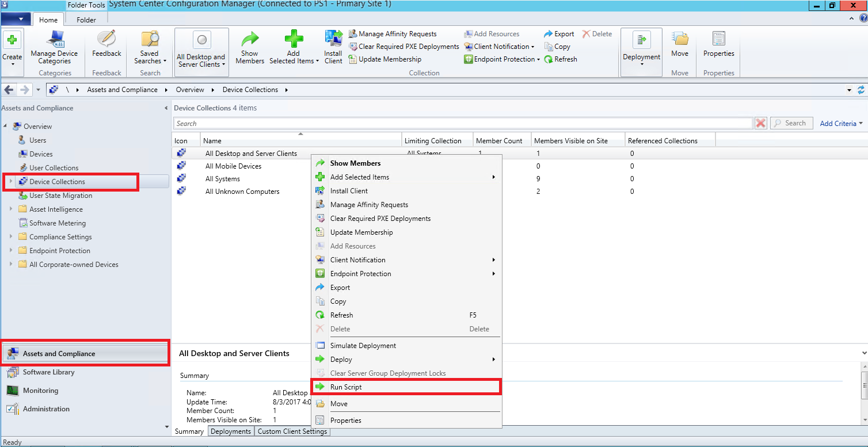The height and width of the screenshot is (447, 868).
Task: Open Saved Searches in ribbon
Action: [150, 47]
